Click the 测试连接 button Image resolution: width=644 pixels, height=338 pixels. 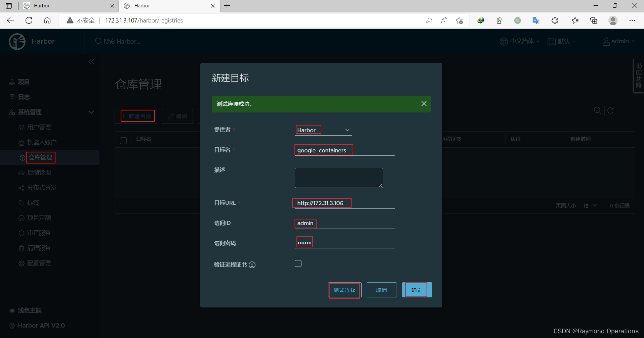[345, 290]
